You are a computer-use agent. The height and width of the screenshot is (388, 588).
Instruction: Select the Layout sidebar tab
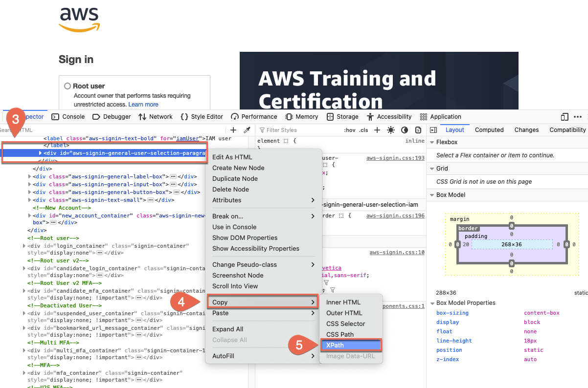[454, 130]
